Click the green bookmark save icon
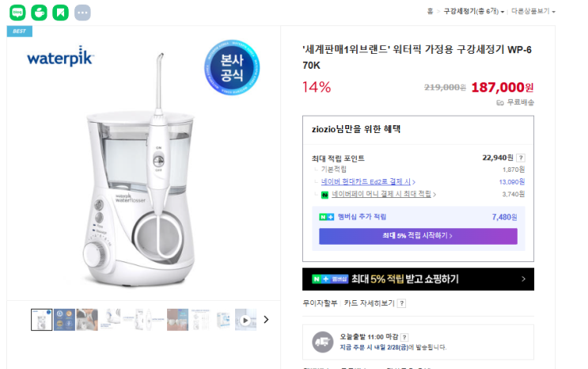The height and width of the screenshot is (369, 588). coord(60,12)
